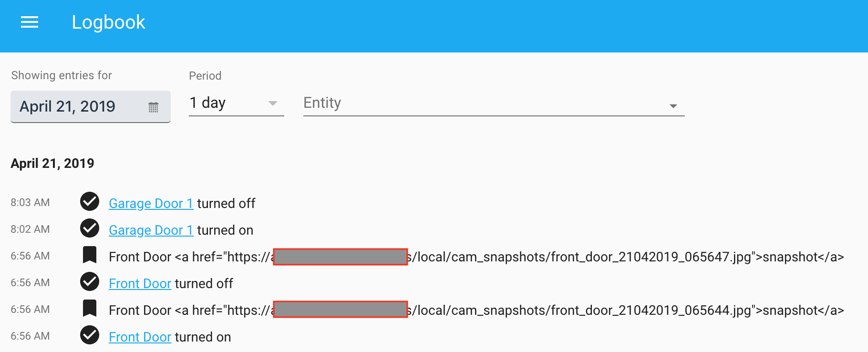Screen dimensions: 868x352
Task: Click the April 21, 2019 date field
Action: 67,106
